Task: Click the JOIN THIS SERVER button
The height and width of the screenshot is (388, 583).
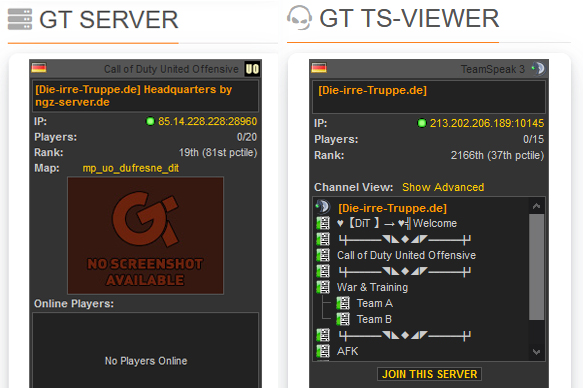Action: [429, 374]
